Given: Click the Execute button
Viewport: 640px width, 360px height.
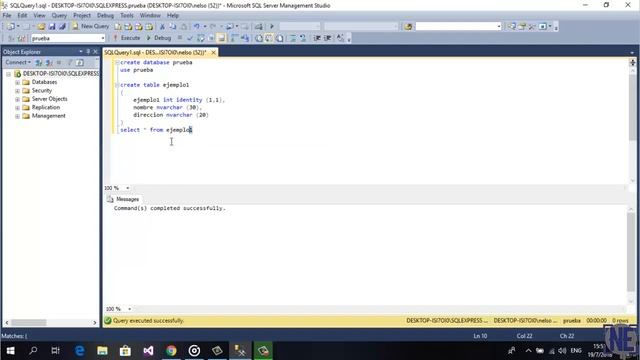Looking at the screenshot, I should [x=127, y=38].
